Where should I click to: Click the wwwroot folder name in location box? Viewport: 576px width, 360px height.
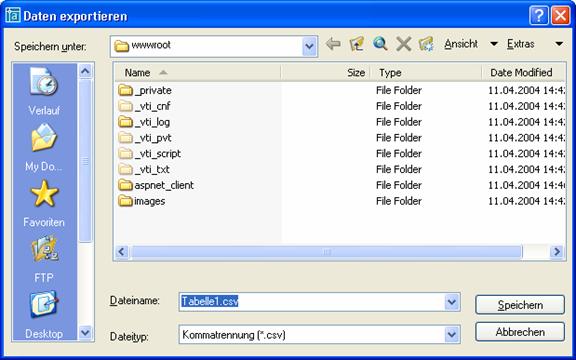pyautogui.click(x=151, y=45)
